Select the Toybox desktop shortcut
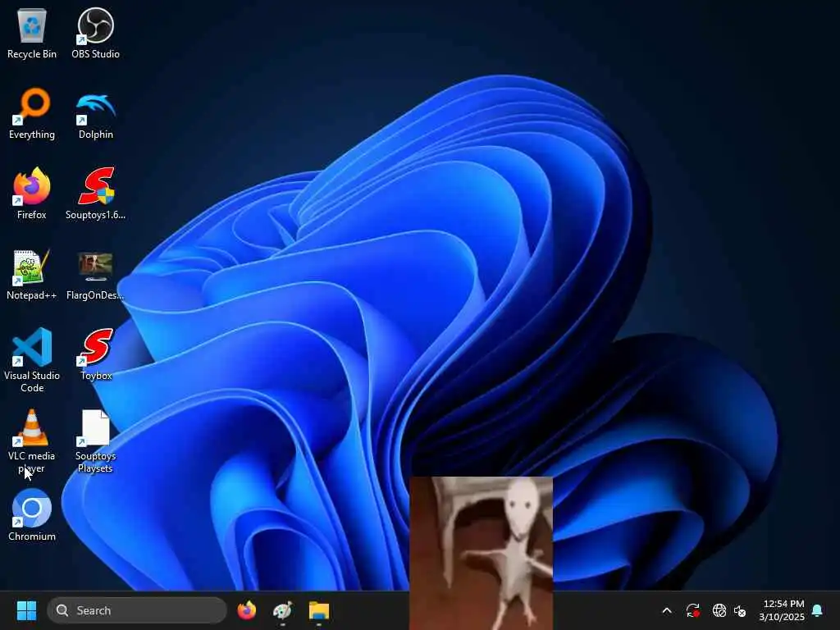Image resolution: width=840 pixels, height=630 pixels. [x=97, y=354]
